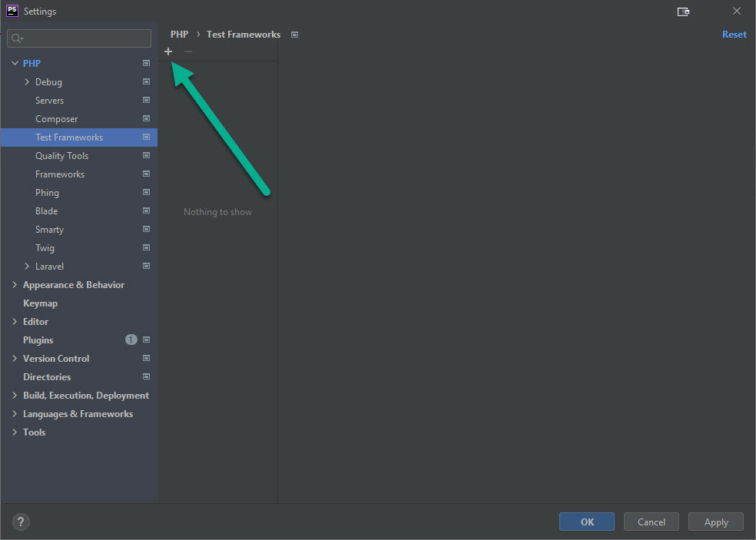Expand Build, Execution, Deployment section
Viewport: 756px width, 540px height.
pos(15,396)
